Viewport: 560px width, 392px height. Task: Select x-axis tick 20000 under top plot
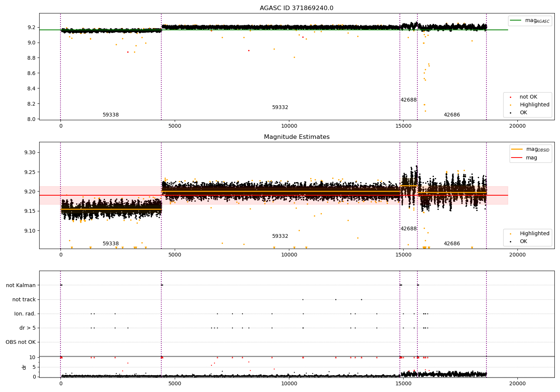(x=517, y=126)
